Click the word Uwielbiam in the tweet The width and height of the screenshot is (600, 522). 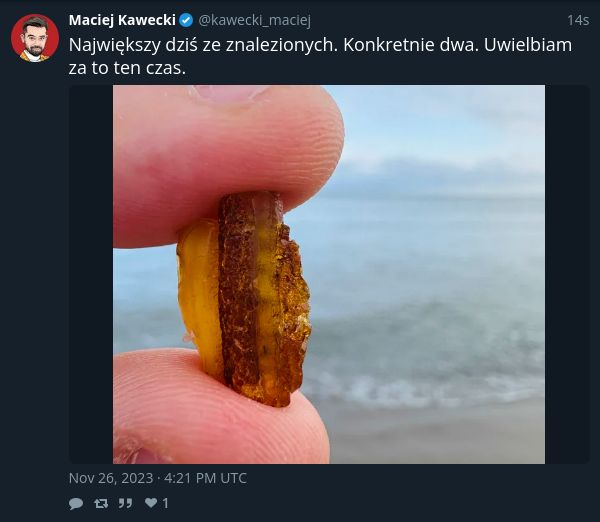(x=528, y=45)
